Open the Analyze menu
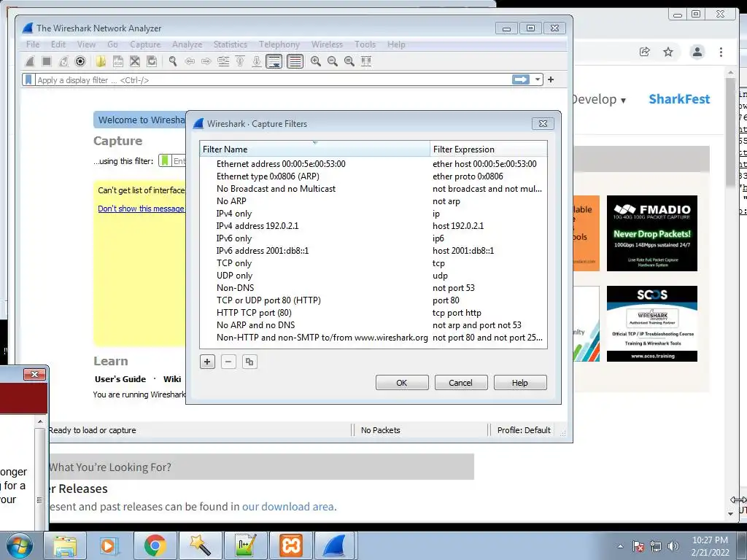The image size is (747, 560). coord(187,44)
